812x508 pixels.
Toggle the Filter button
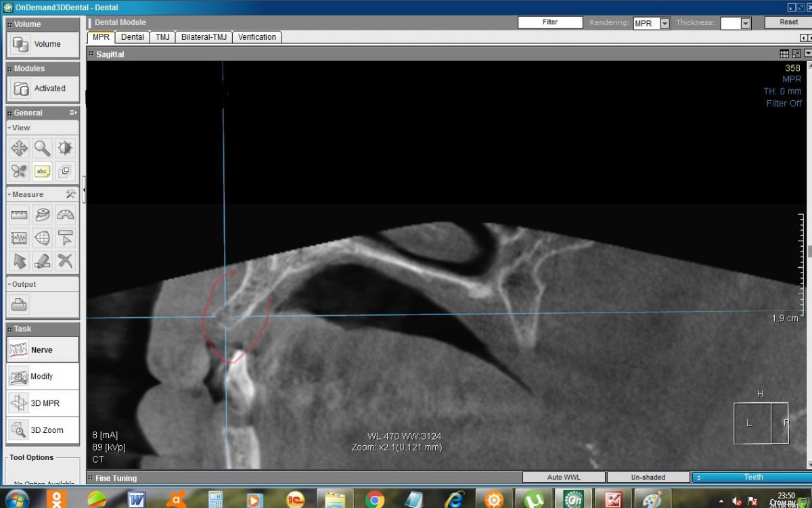click(550, 22)
